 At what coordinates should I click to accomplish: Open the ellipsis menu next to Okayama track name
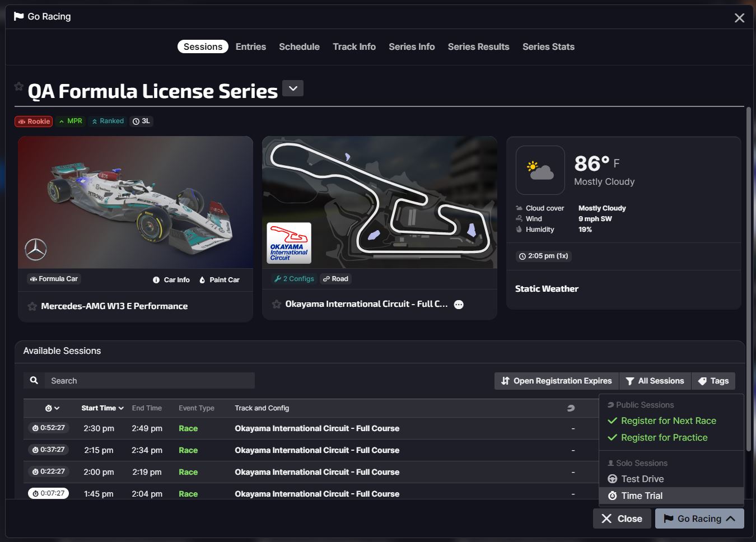click(x=458, y=304)
